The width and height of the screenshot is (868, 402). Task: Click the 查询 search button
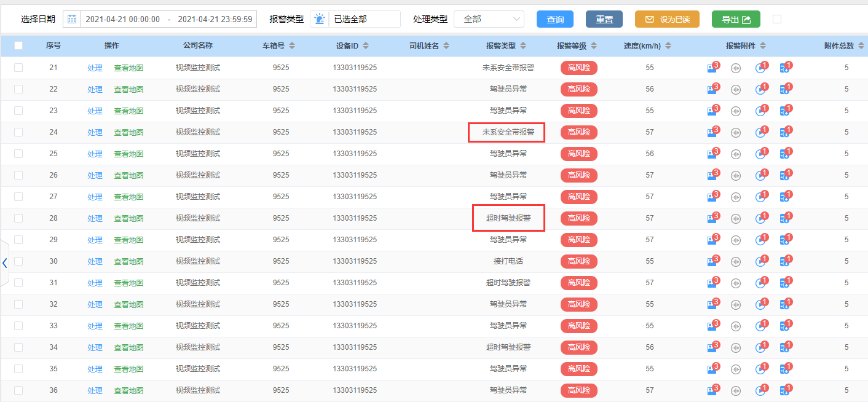click(x=554, y=19)
